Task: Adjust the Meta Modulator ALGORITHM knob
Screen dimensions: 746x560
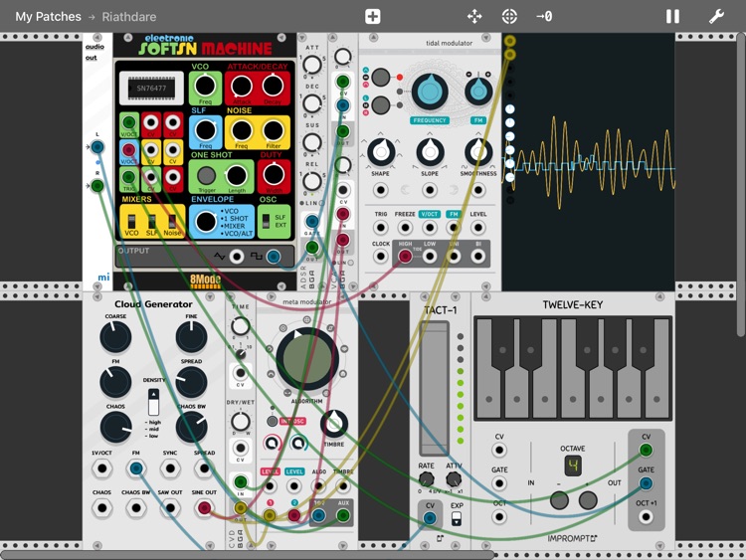Action: pyautogui.click(x=307, y=358)
